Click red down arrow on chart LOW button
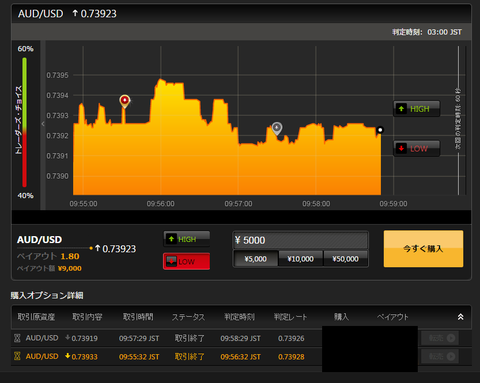This screenshot has height=383, width=480. click(401, 148)
